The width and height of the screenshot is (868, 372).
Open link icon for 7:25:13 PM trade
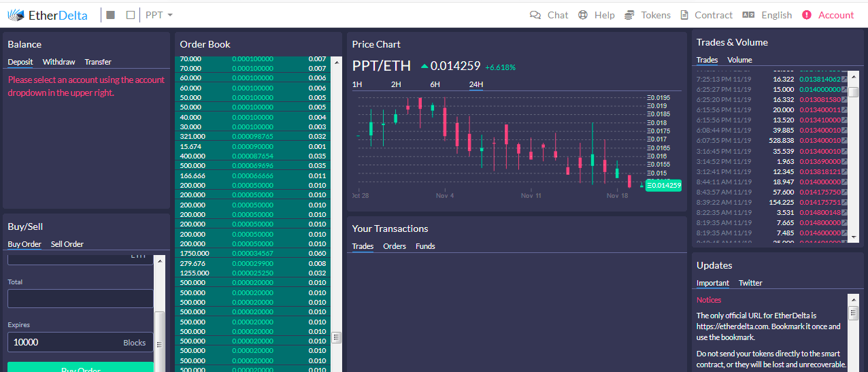844,79
